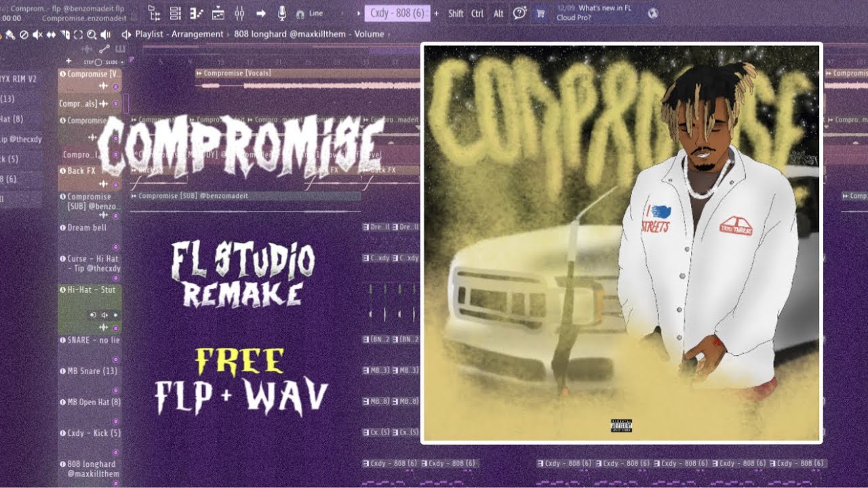The height and width of the screenshot is (488, 868).
Task: Open the Piano roll view
Action: 197,14
